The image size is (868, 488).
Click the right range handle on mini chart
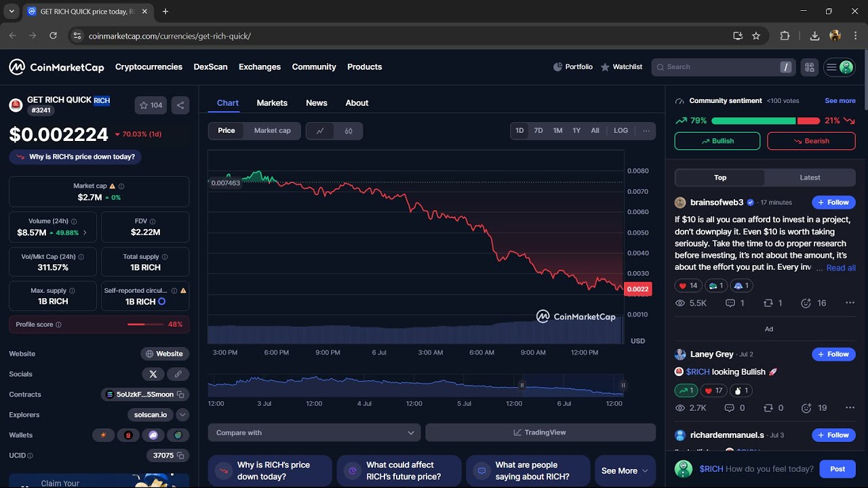coord(623,385)
